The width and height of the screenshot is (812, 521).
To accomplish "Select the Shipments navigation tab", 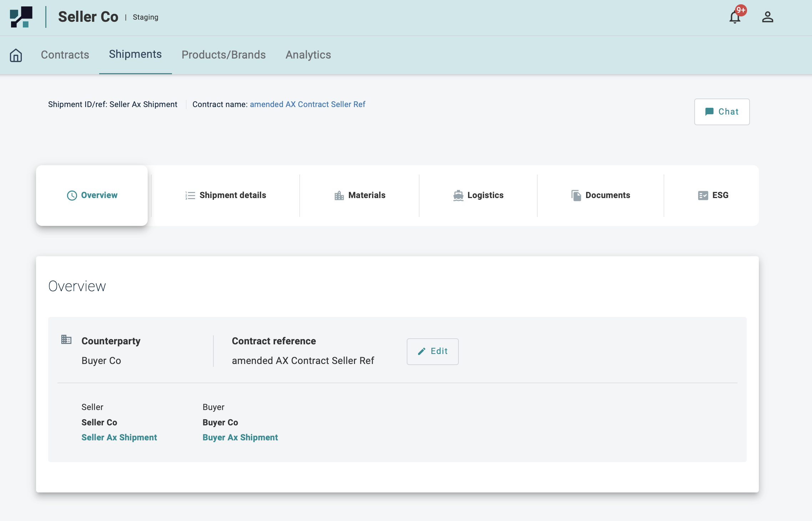I will [135, 54].
